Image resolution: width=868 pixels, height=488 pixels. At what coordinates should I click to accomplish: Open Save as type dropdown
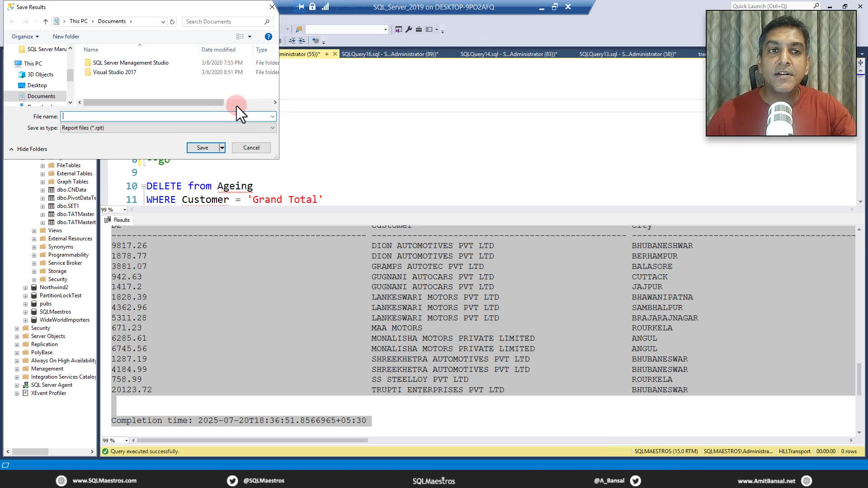coord(168,128)
